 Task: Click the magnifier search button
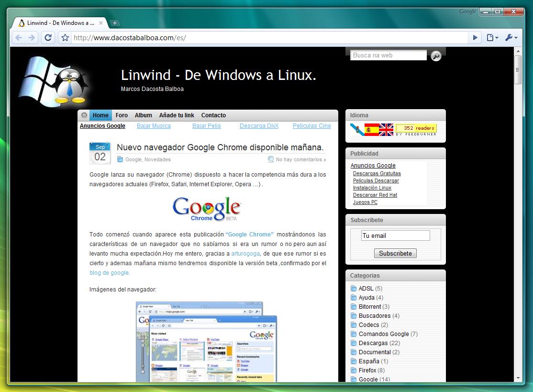tap(436, 56)
